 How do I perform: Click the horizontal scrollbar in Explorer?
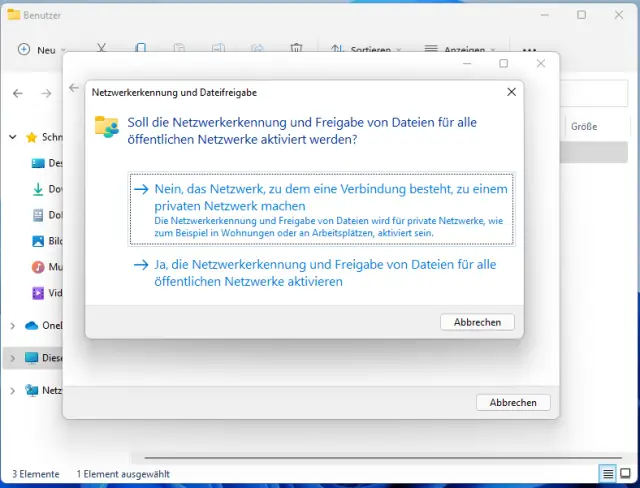(x=383, y=458)
